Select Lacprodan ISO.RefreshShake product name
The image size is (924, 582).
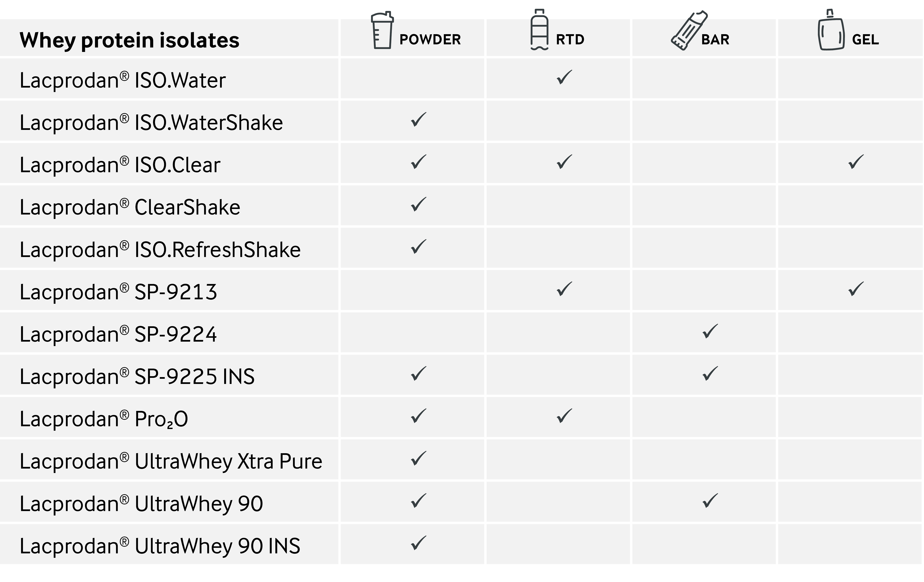pyautogui.click(x=160, y=250)
